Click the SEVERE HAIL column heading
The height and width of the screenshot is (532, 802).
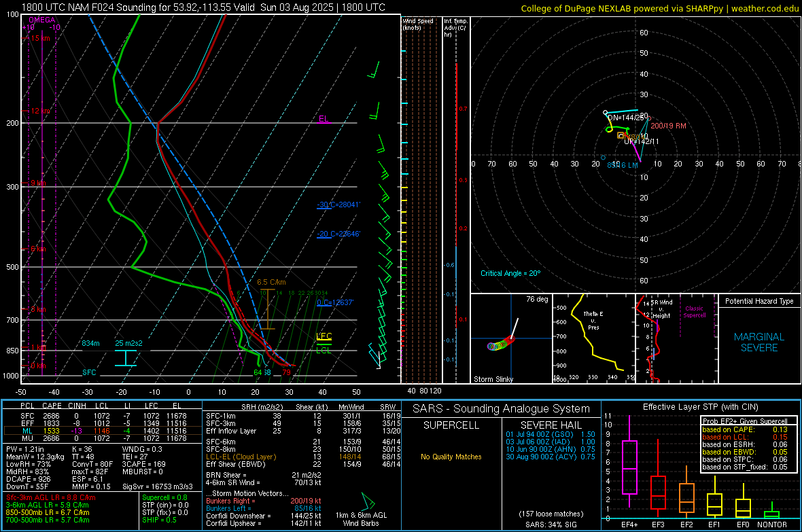[551, 425]
